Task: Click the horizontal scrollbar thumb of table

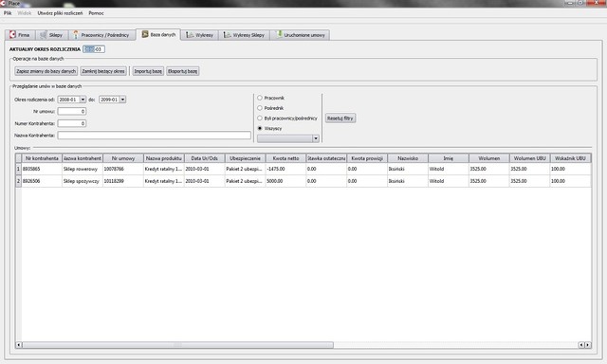Action: tap(177, 345)
